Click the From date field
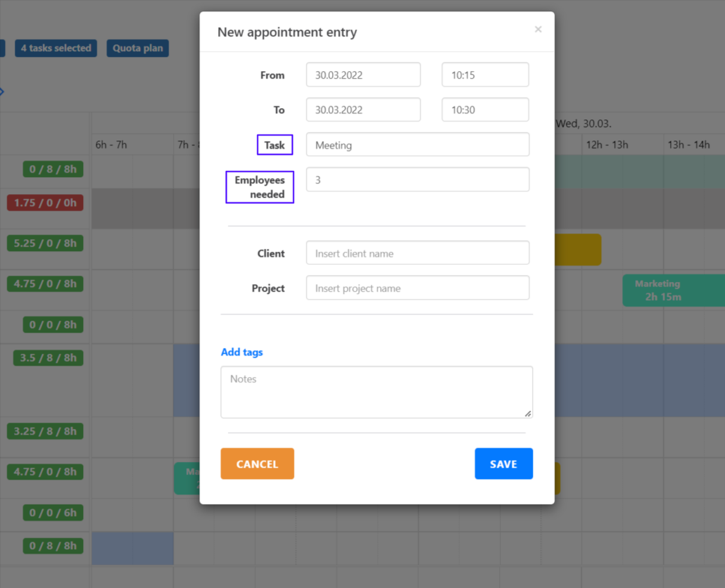The height and width of the screenshot is (588, 725). click(363, 75)
